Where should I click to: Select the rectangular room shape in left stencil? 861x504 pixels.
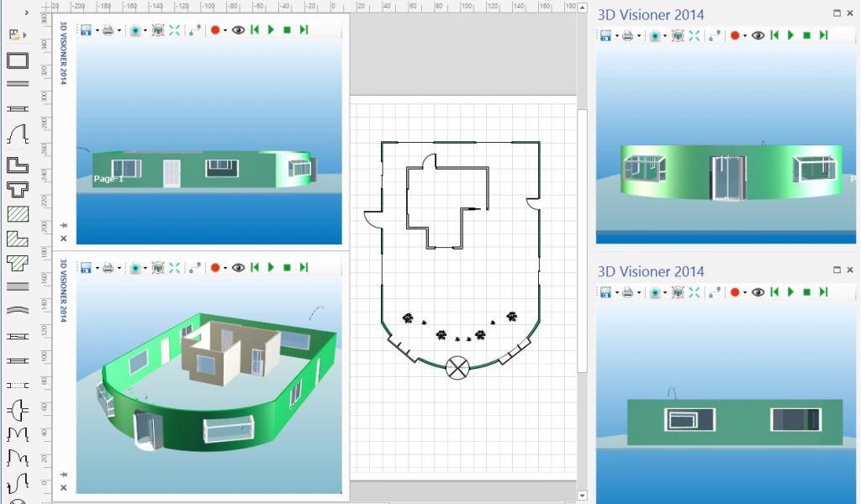coord(18,60)
